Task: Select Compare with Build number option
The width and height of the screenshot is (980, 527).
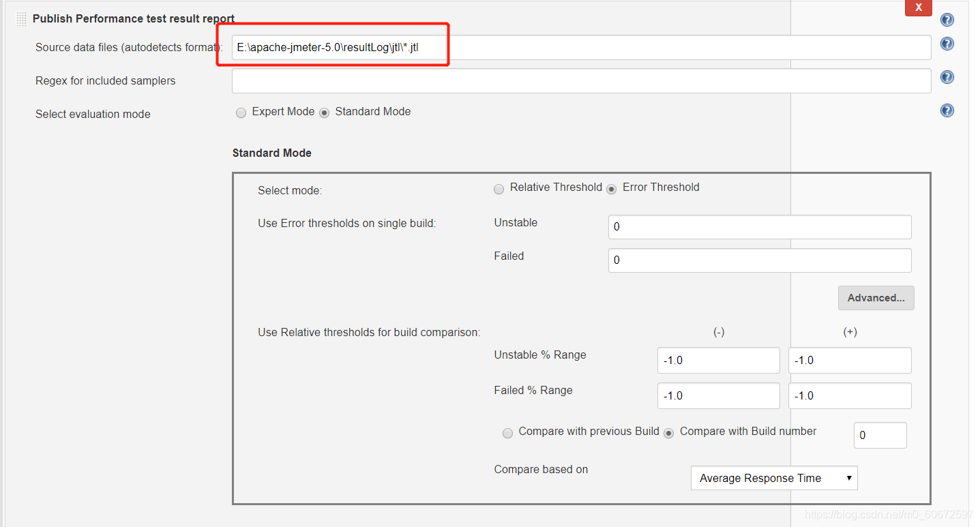Action: click(x=668, y=433)
